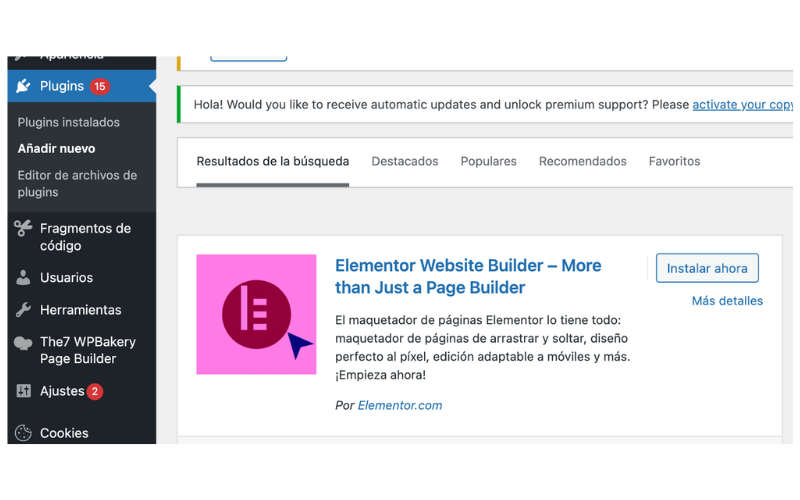Click the Fragmentos de código scissors icon
The height and width of the screenshot is (500, 800).
[23, 229]
